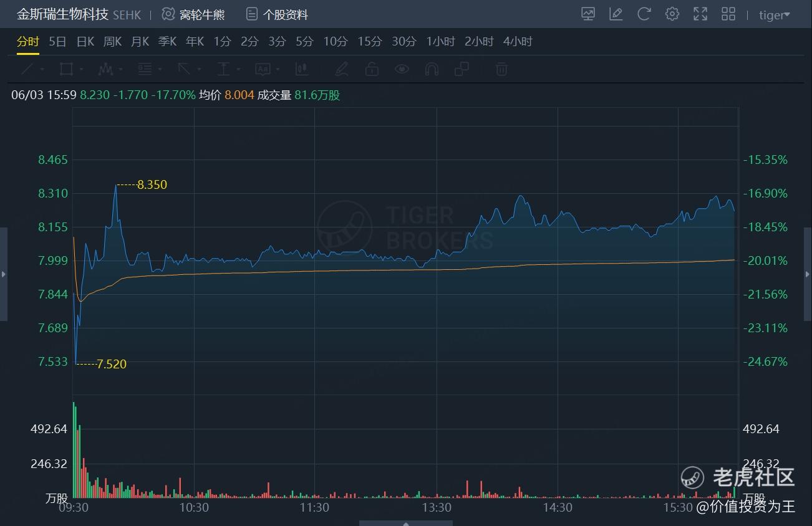Click the 13:30 time axis label
The image size is (812, 526).
click(x=437, y=508)
